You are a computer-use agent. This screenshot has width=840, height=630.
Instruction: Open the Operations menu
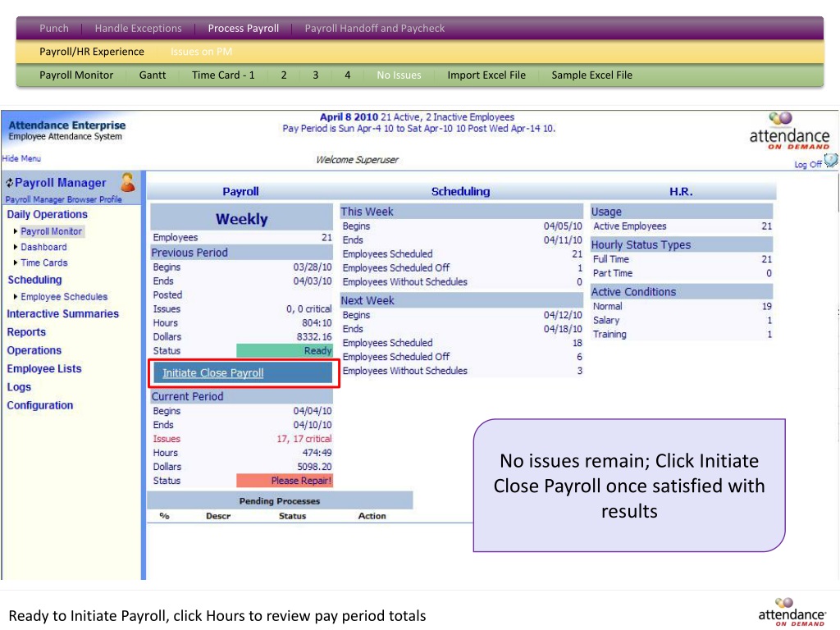coord(34,350)
